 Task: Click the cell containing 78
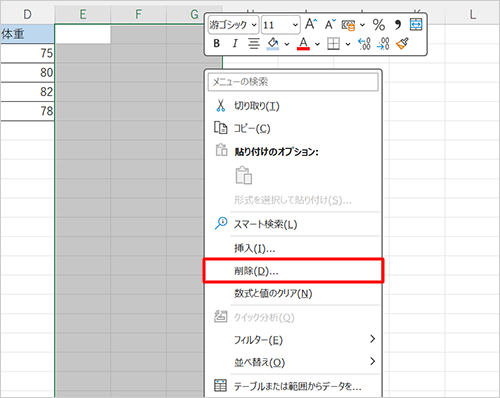(27, 111)
